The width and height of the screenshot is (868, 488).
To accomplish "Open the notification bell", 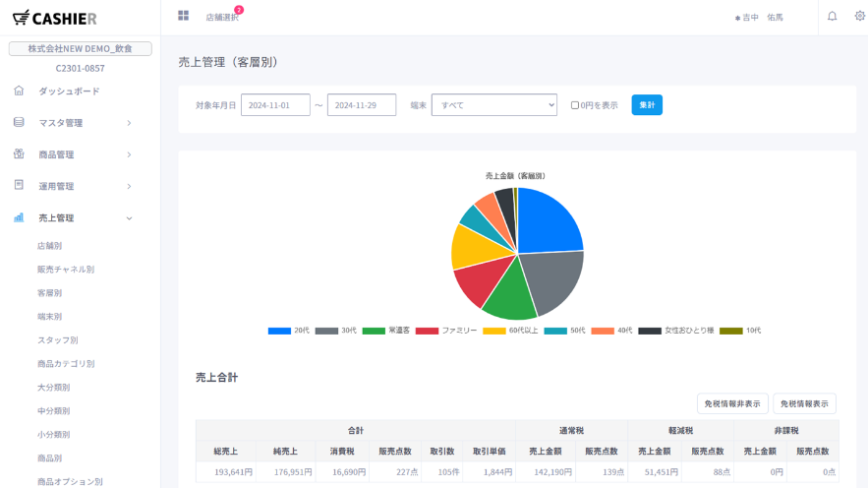I will [x=832, y=17].
